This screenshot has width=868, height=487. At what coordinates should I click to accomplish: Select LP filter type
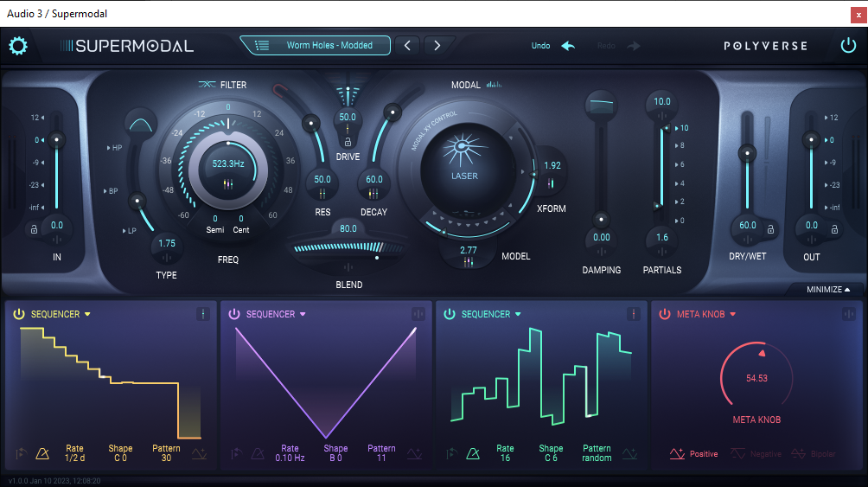coord(129,230)
